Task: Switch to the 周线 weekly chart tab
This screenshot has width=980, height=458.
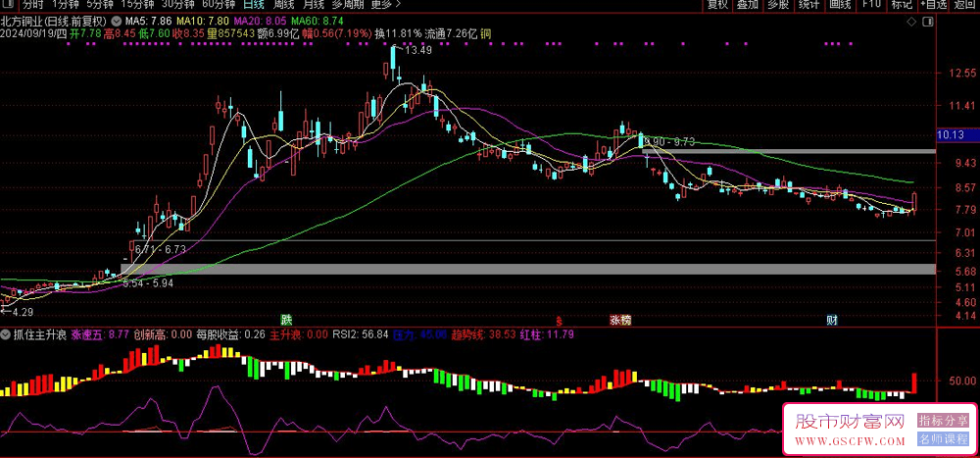Action: [x=285, y=5]
